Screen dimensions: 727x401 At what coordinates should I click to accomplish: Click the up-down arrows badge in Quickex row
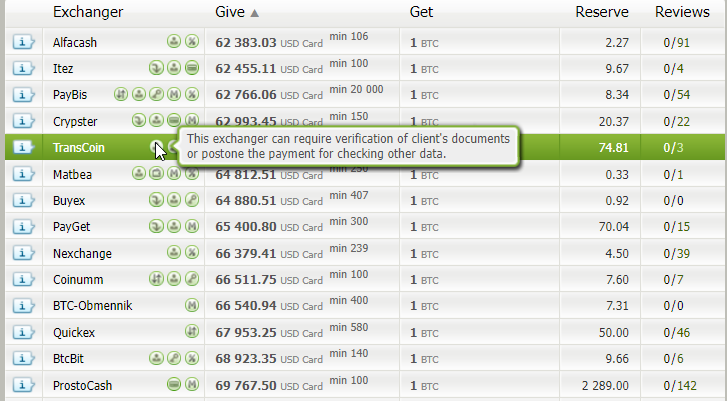(x=192, y=331)
